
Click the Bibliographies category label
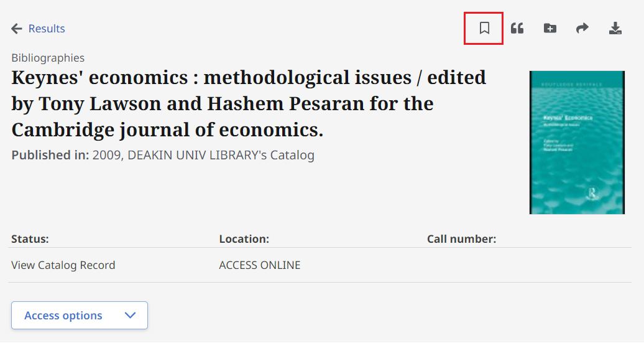coord(48,58)
